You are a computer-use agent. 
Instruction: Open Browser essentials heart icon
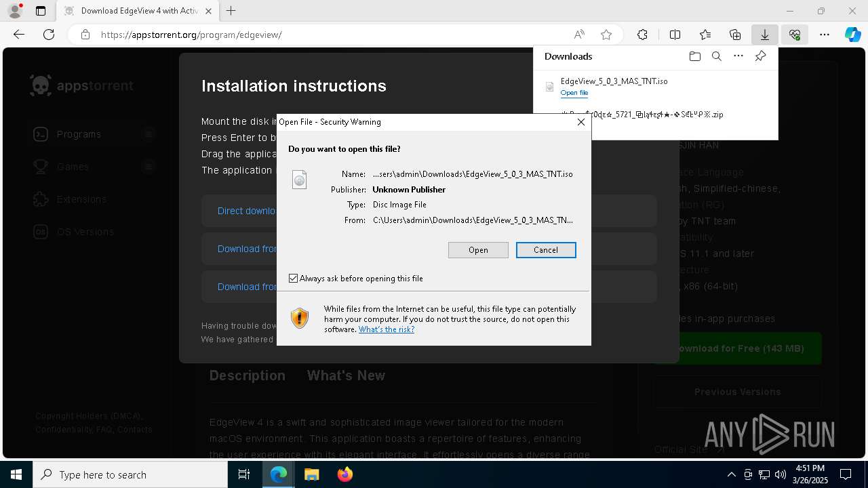coord(795,35)
